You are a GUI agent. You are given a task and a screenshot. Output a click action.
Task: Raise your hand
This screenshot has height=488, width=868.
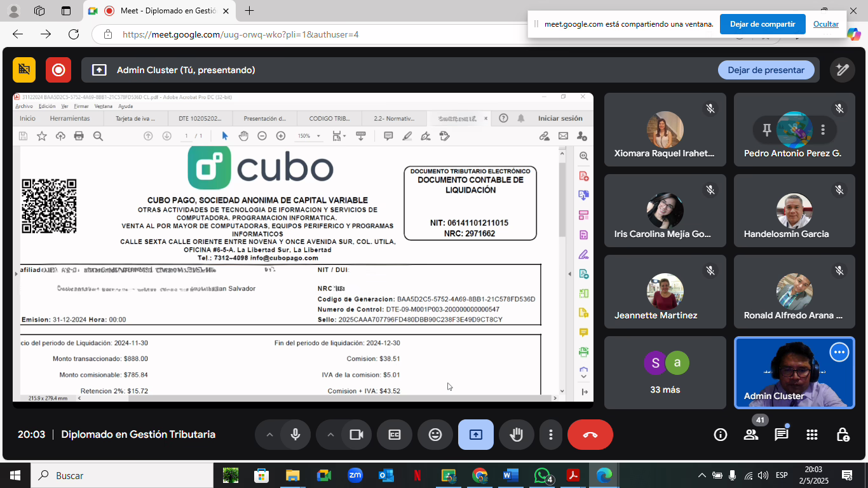tap(517, 435)
